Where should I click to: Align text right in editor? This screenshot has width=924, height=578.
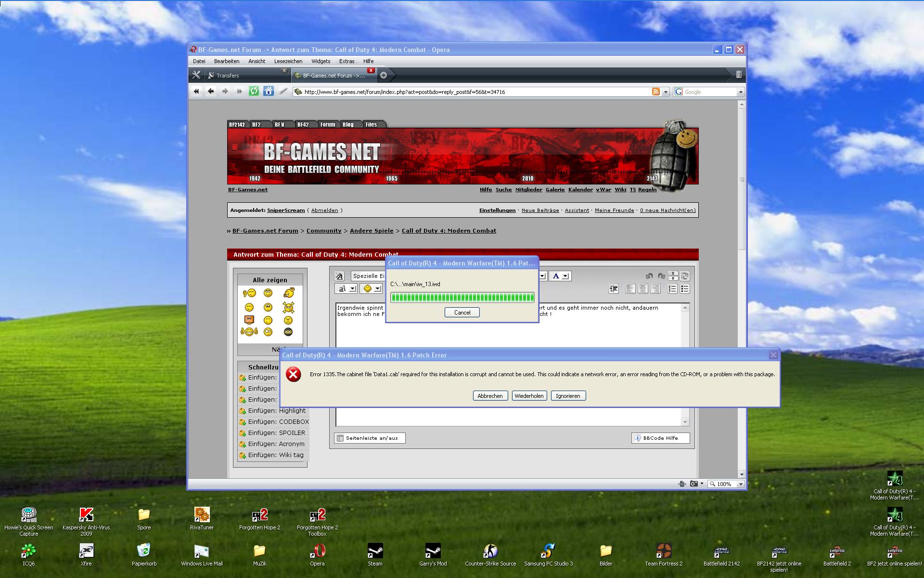pos(655,289)
